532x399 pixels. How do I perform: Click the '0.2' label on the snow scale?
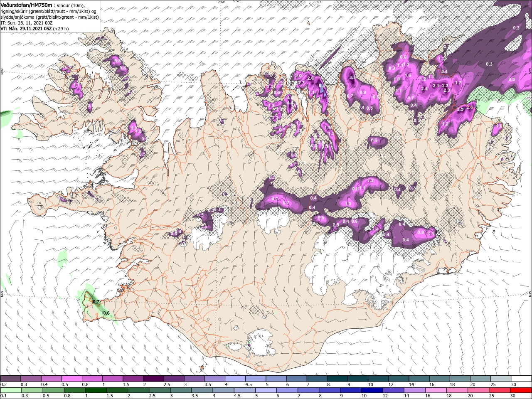3,384
